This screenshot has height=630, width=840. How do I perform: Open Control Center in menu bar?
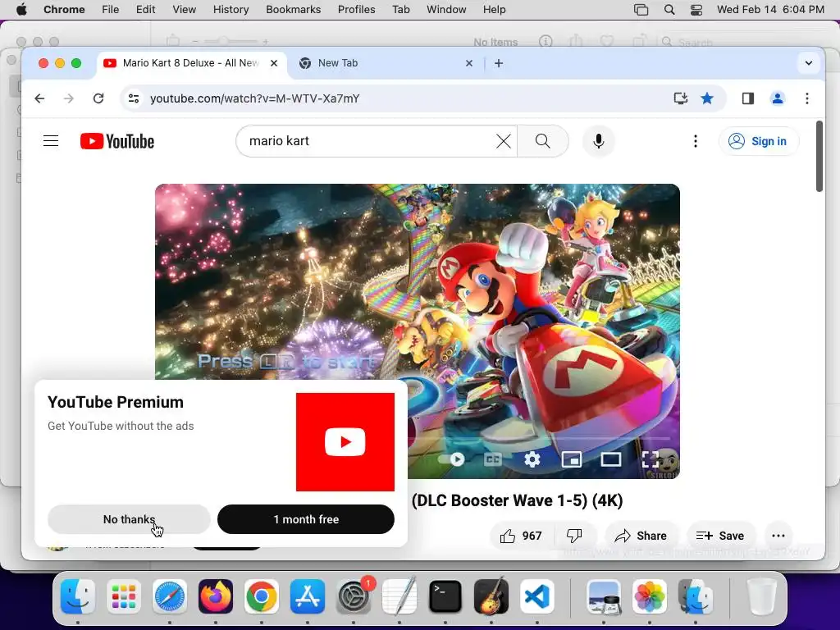pyautogui.click(x=696, y=10)
